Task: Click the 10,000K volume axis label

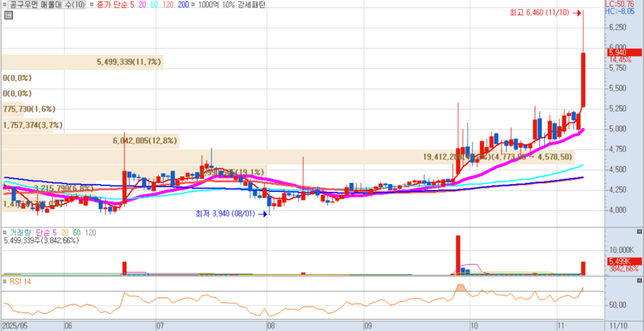Action: [621, 250]
